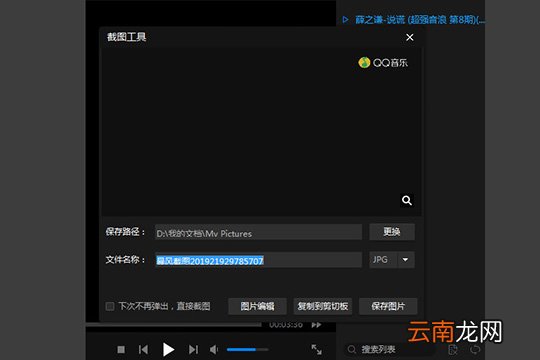Toggle fullscreen with the expand arrows icon

point(316,349)
